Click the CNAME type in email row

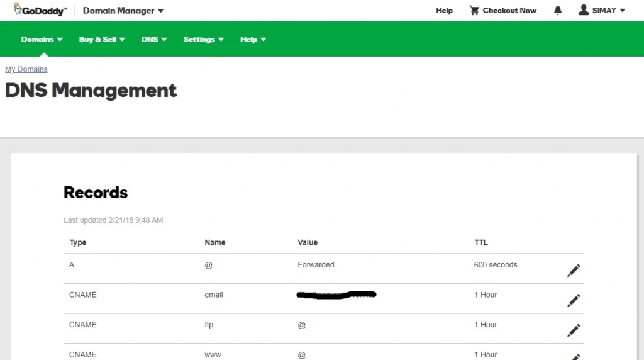[x=82, y=295]
